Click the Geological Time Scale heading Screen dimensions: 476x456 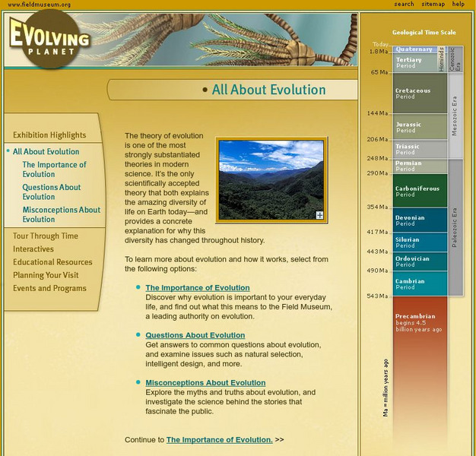(x=424, y=33)
